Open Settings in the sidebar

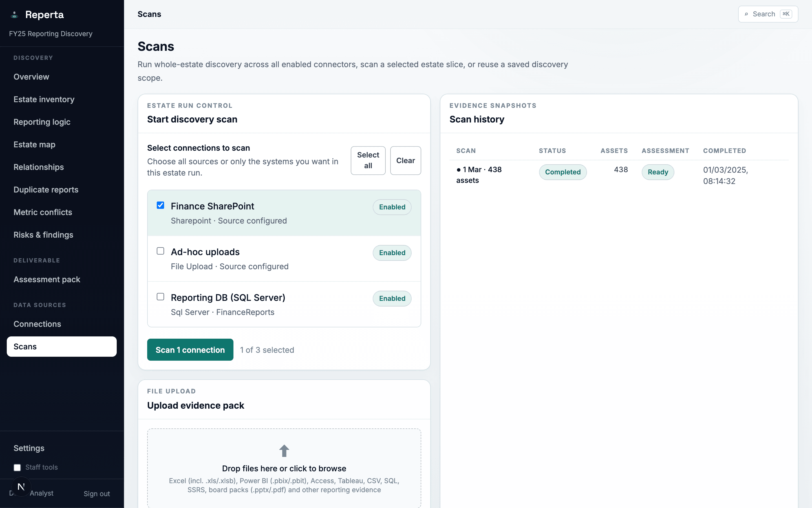[x=62, y=448]
